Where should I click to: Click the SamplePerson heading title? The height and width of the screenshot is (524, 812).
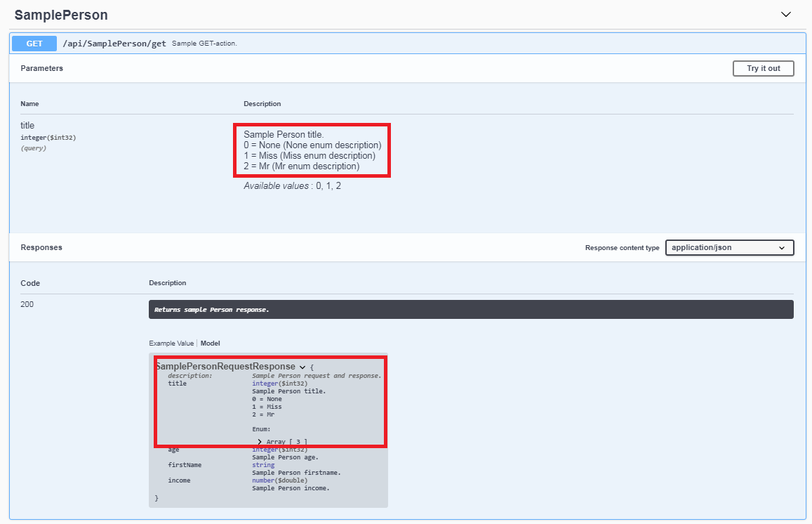pos(61,14)
